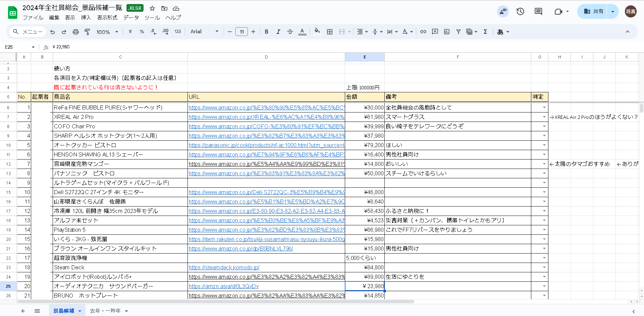Open the Arial font dropdown

click(x=204, y=32)
